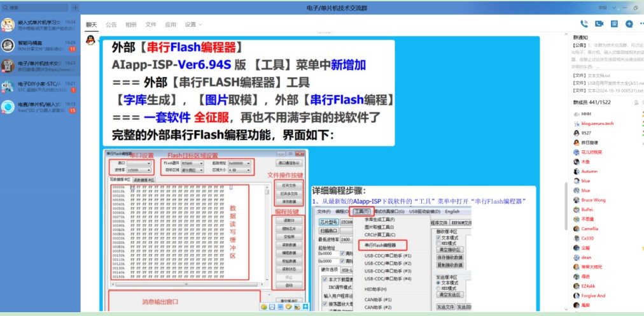Switch to the 聊天 tab
This screenshot has height=316, width=644.
(91, 25)
